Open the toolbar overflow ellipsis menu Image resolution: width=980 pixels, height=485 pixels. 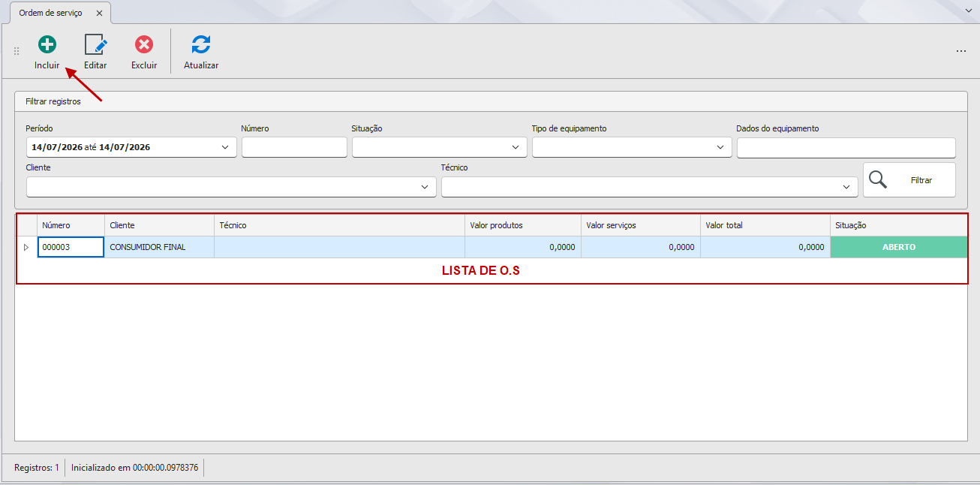point(961,51)
